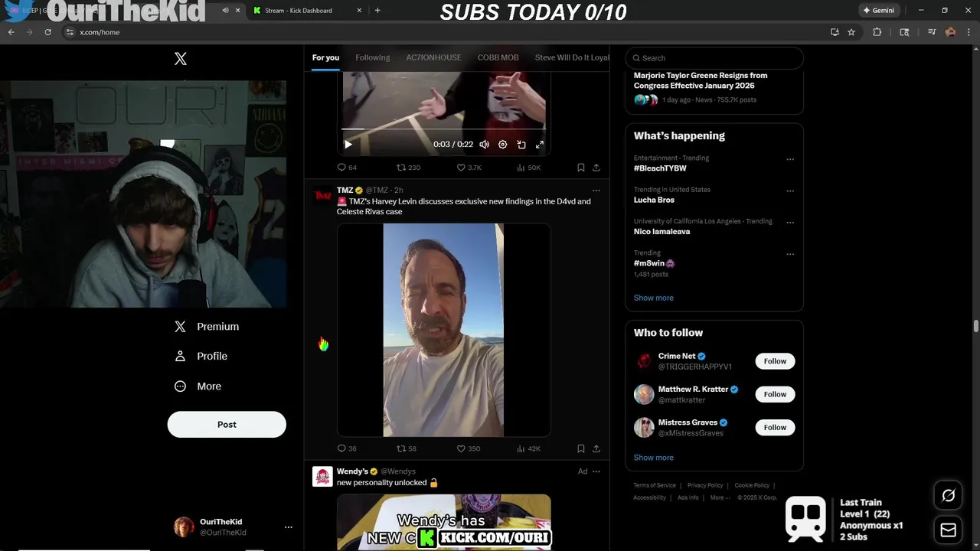This screenshot has height=551, width=980.
Task: Click the X logo in the sidebar
Action: tap(181, 59)
